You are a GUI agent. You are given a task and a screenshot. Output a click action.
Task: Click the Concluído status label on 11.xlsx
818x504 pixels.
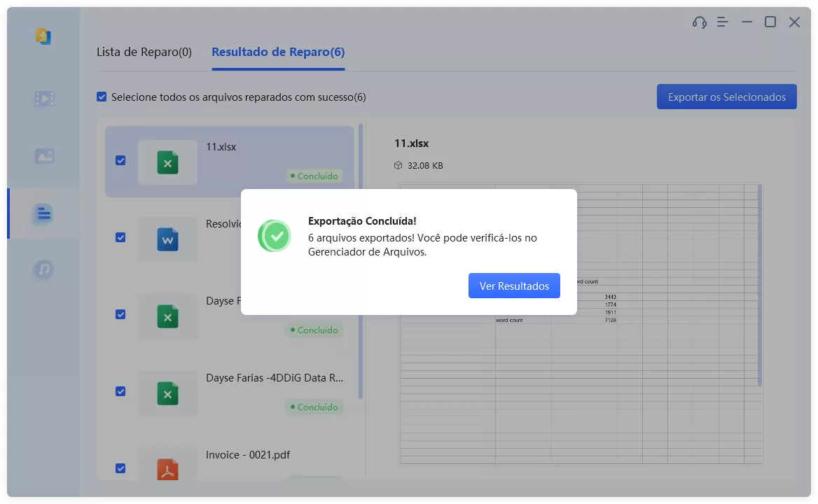[315, 176]
